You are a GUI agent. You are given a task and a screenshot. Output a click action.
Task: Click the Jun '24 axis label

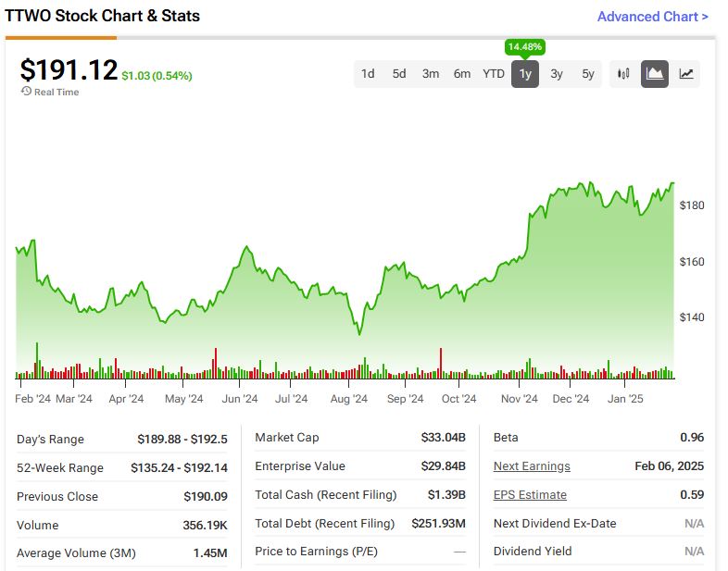[x=240, y=399]
